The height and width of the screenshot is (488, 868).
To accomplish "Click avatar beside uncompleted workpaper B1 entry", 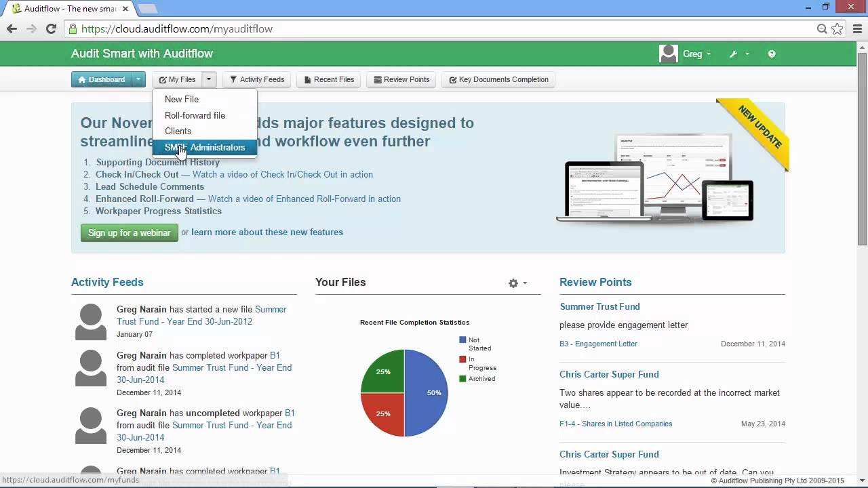I will (91, 426).
